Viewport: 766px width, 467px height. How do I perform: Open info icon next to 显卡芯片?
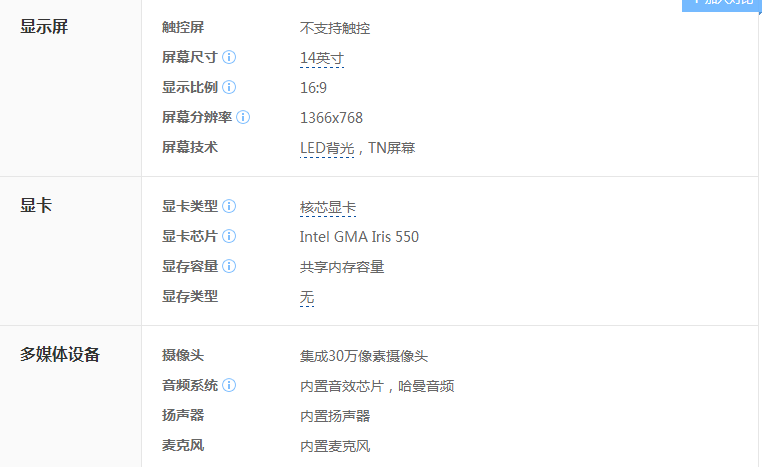coord(229,236)
